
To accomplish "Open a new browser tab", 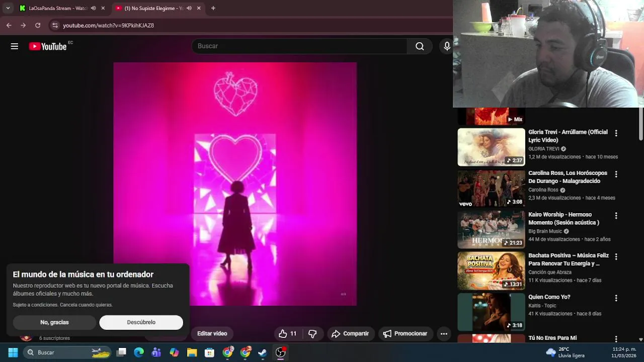I will pyautogui.click(x=213, y=8).
